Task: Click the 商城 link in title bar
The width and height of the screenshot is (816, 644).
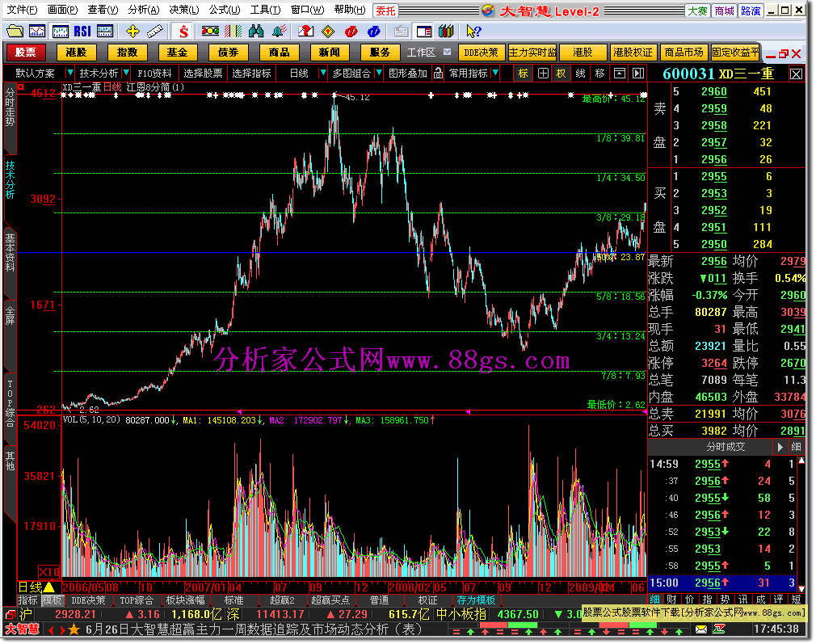Action: click(724, 11)
